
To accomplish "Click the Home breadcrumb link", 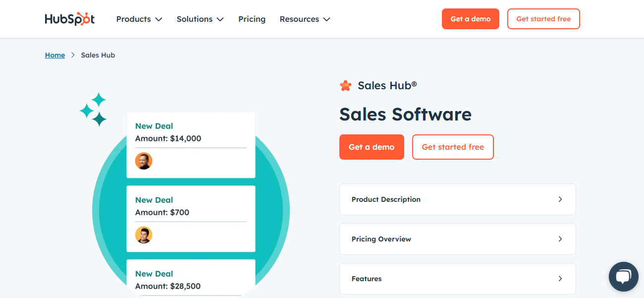I will click(55, 55).
